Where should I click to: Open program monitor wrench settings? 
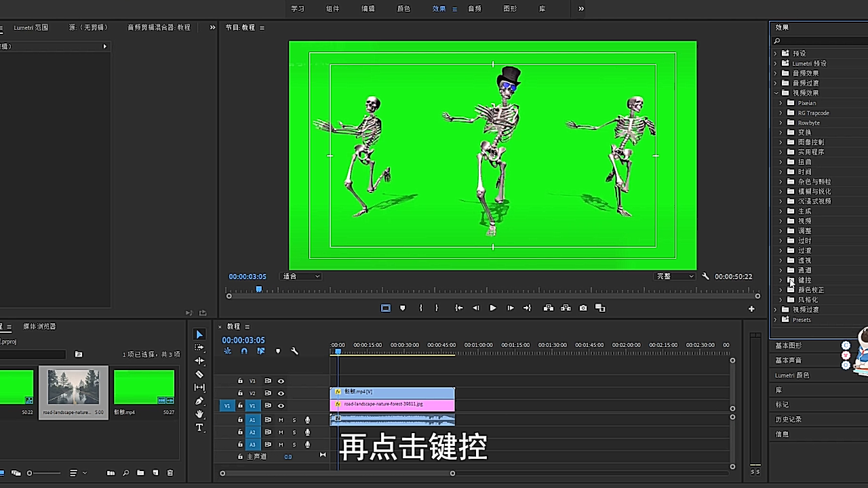pyautogui.click(x=705, y=277)
